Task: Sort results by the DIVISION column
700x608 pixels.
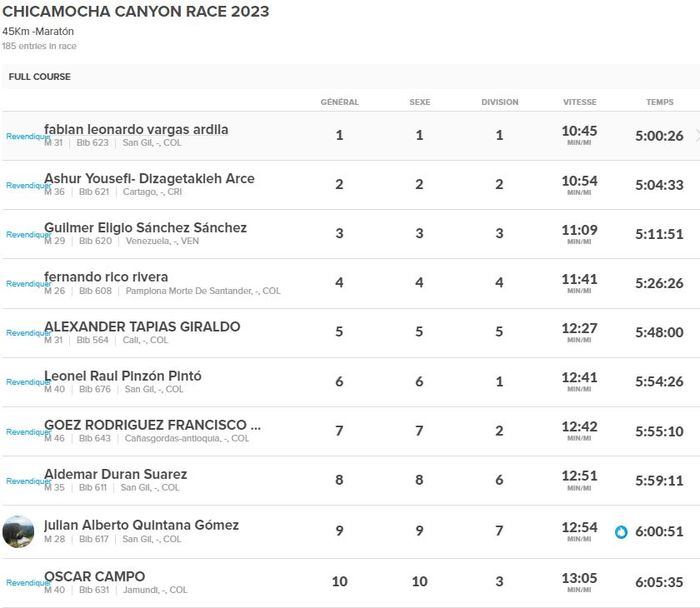Action: point(499,102)
